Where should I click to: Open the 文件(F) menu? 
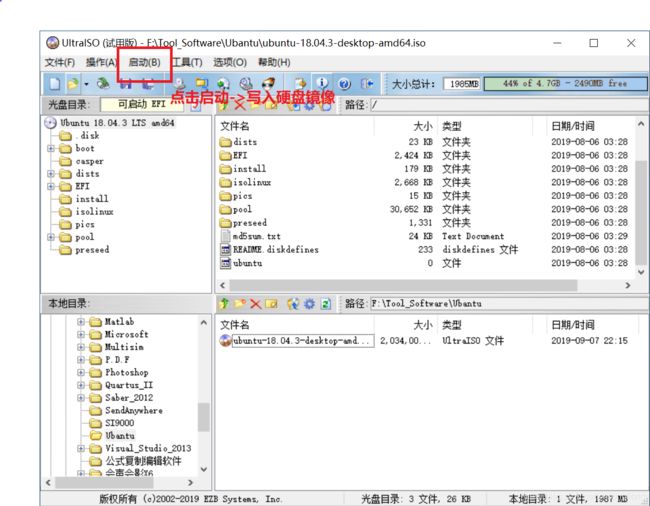pos(60,63)
